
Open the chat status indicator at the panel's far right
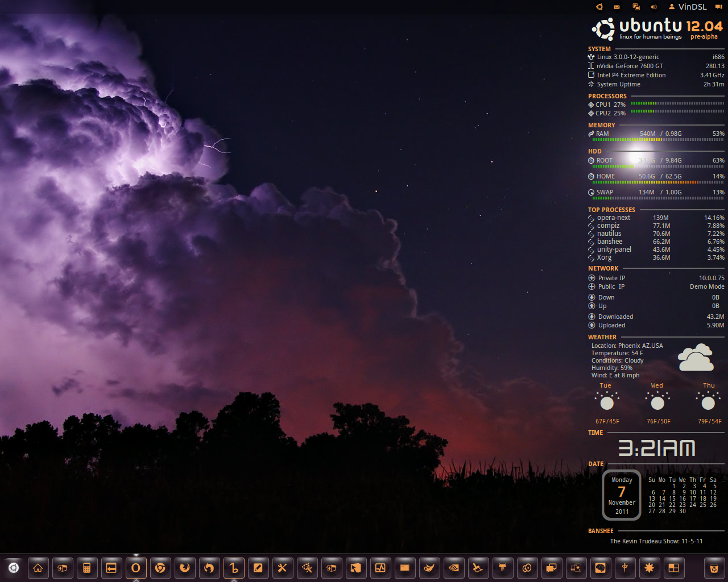click(719, 7)
